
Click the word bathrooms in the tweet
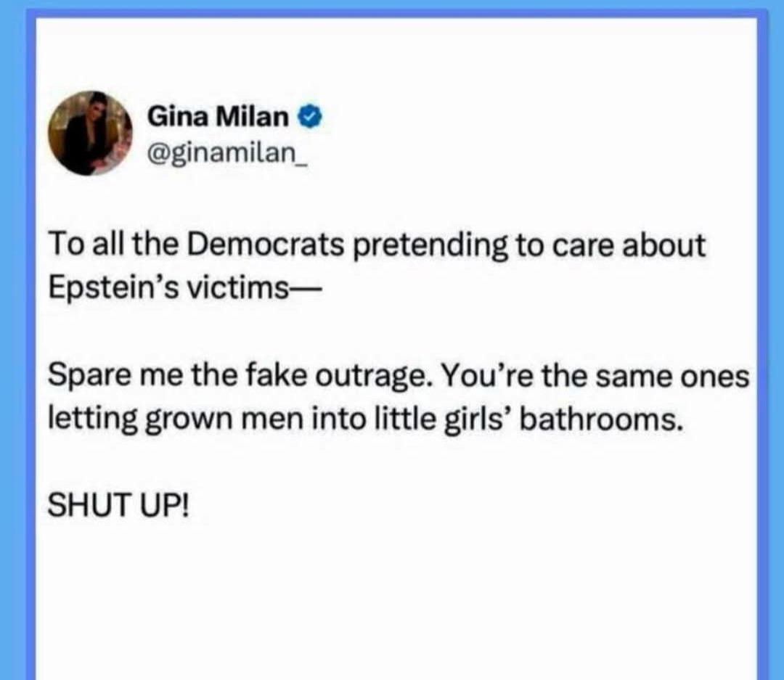pyautogui.click(x=602, y=419)
